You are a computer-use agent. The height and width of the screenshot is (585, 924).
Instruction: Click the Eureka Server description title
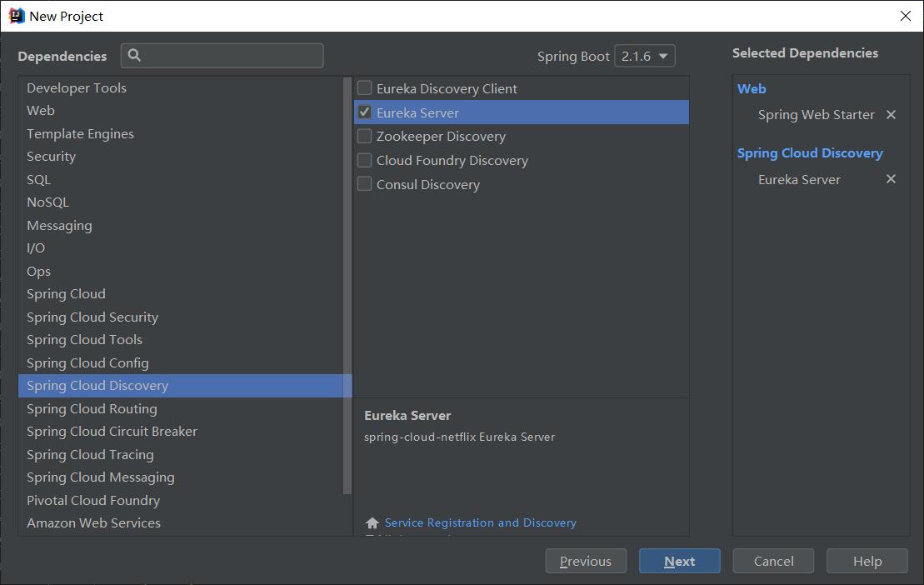coord(407,415)
